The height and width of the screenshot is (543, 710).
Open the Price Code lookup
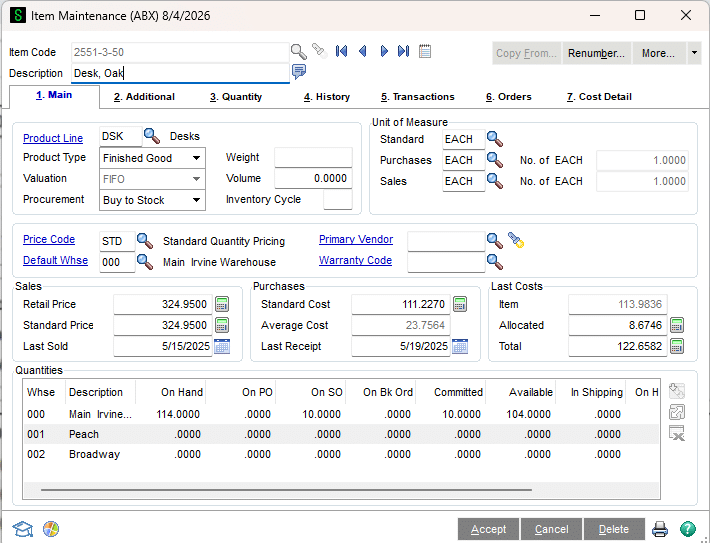(x=145, y=240)
